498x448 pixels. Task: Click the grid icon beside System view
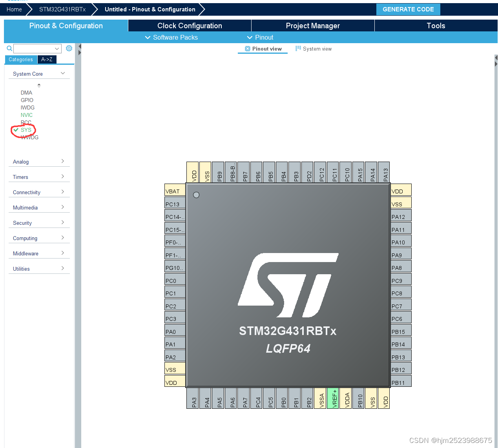(x=297, y=48)
